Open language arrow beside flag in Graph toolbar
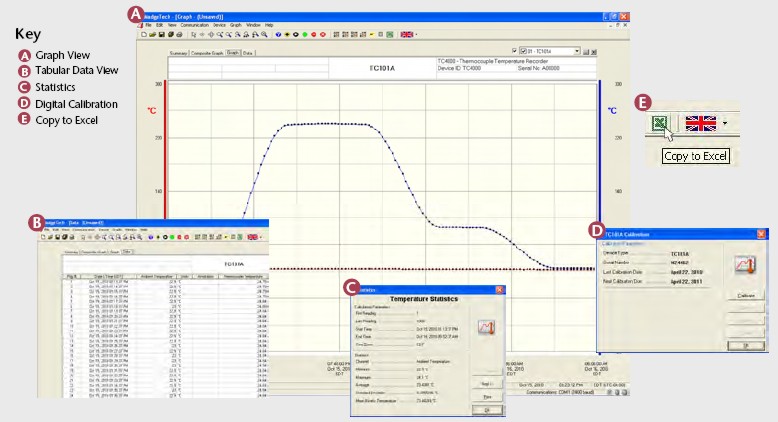Viewport: 778px width, 422px height. pos(416,35)
